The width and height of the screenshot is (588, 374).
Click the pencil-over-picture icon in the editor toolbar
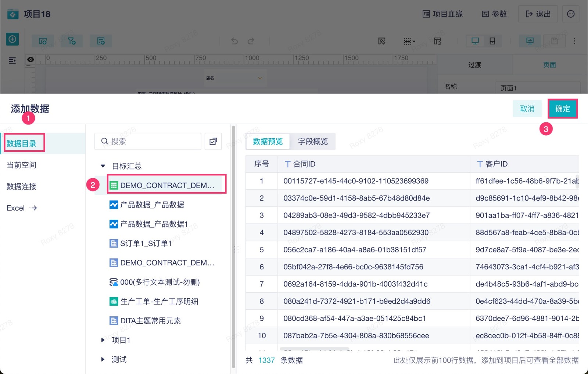tap(382, 41)
